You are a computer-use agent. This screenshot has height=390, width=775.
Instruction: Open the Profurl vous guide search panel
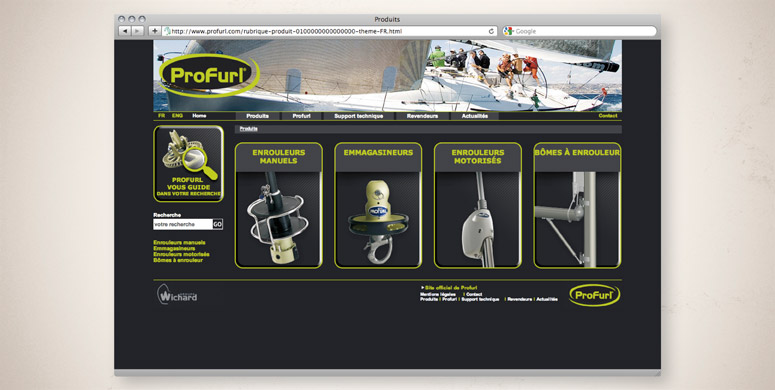click(188, 164)
